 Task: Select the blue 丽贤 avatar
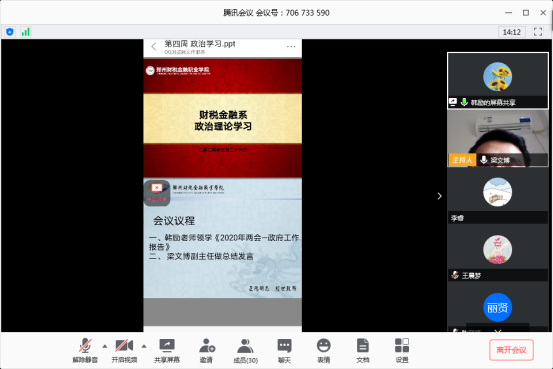point(498,307)
